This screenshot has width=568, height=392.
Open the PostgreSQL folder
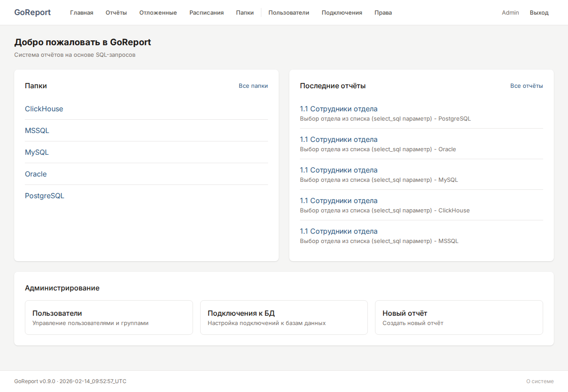tap(44, 196)
